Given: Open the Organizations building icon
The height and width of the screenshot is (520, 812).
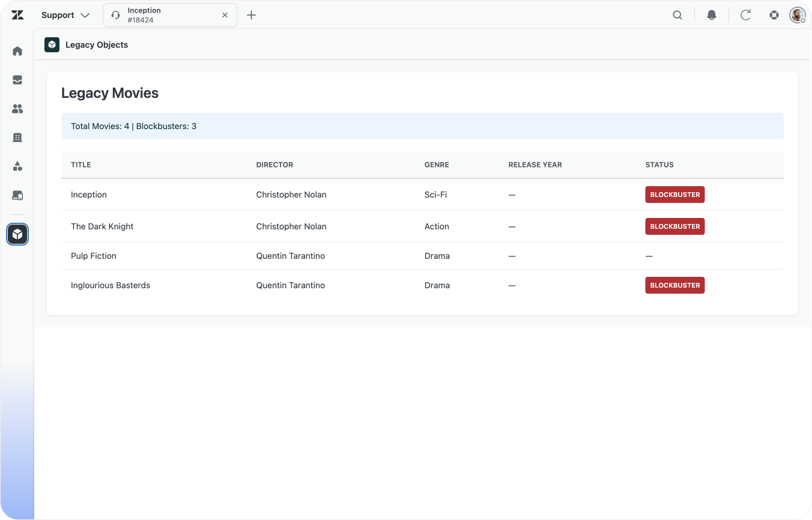Looking at the screenshot, I should click(17, 138).
